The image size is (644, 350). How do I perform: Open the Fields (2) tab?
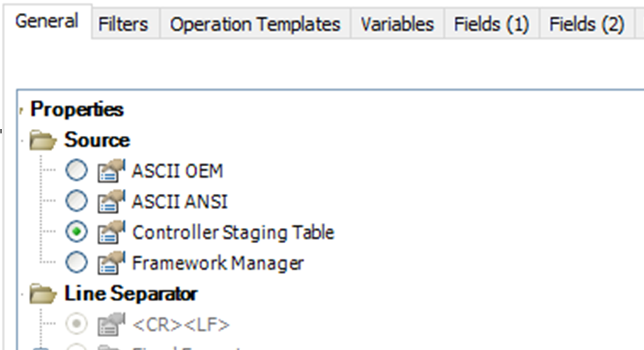click(587, 24)
